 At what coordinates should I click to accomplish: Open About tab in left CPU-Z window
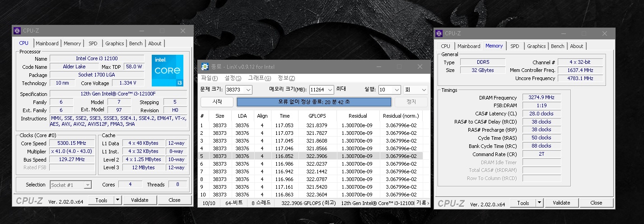pyautogui.click(x=155, y=43)
